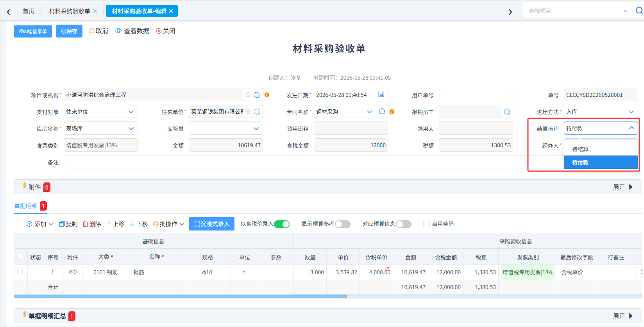Toggle 对应预算信息 switch
644x327 pixels.
tap(404, 224)
